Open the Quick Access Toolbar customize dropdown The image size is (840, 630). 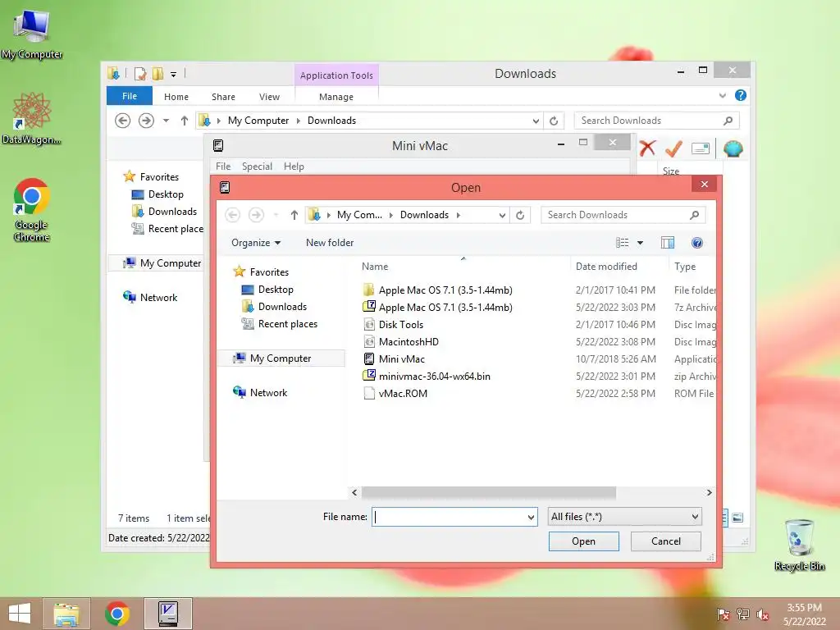174,74
